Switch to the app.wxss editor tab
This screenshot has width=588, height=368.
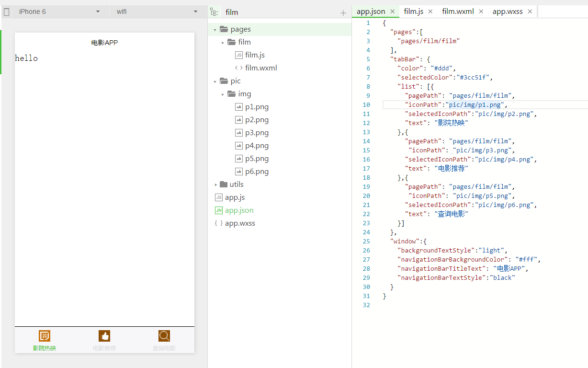point(507,11)
